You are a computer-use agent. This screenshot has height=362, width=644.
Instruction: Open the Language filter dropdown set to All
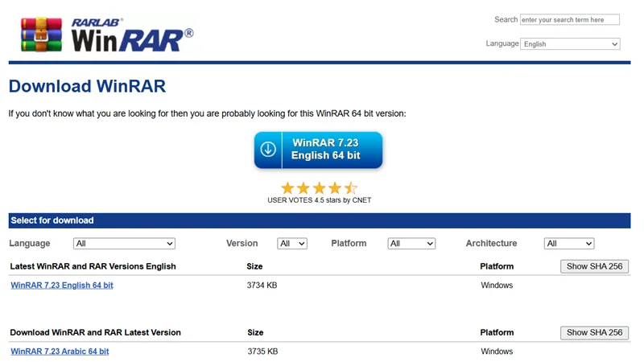pyautogui.click(x=125, y=244)
